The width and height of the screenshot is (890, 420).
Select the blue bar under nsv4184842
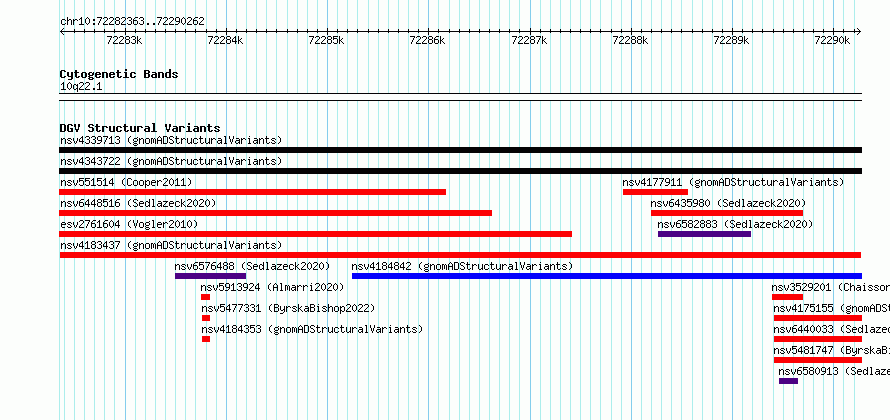pyautogui.click(x=607, y=276)
